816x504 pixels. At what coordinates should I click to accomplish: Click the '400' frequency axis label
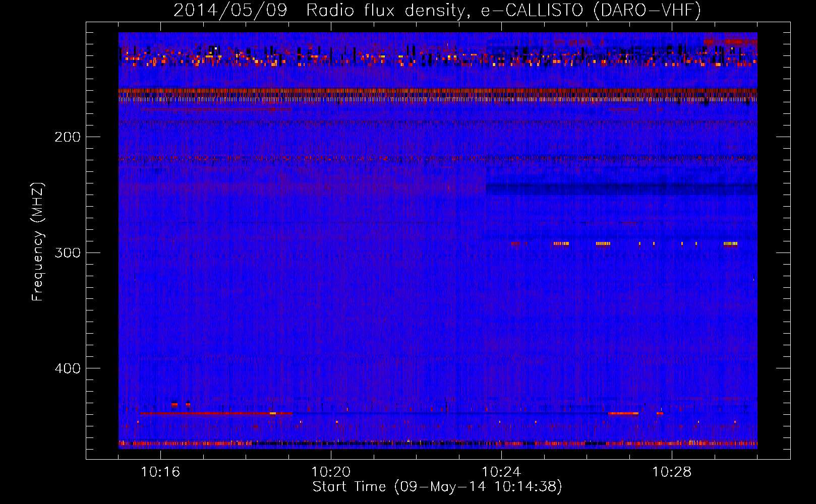click(x=68, y=368)
